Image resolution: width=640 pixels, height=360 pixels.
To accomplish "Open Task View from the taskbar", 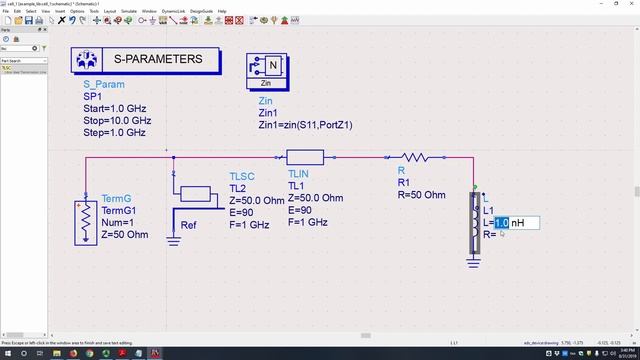I will [40, 353].
